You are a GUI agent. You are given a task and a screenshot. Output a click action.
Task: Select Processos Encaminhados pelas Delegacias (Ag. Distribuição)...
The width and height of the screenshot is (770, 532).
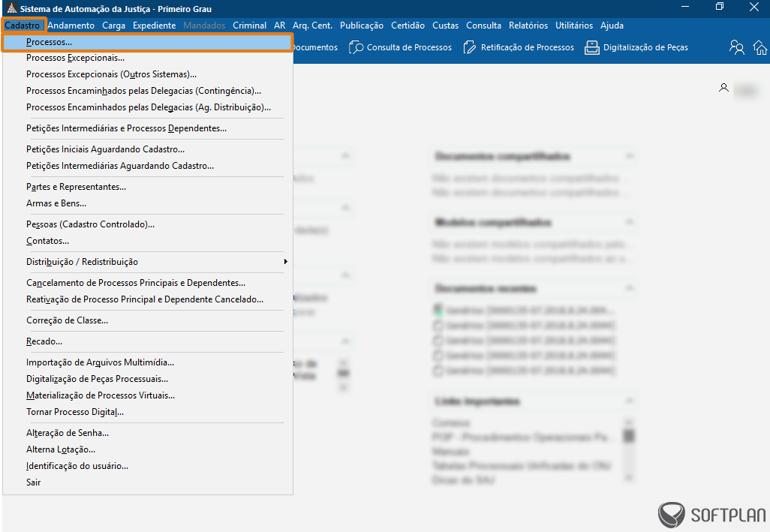(x=147, y=107)
